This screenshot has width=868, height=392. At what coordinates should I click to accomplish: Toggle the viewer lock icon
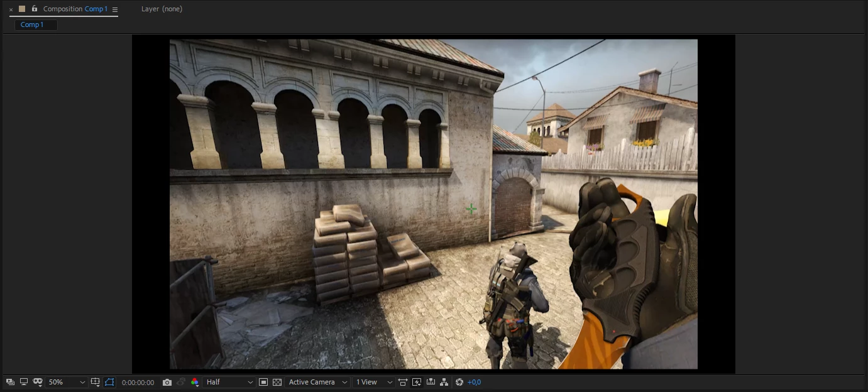35,9
